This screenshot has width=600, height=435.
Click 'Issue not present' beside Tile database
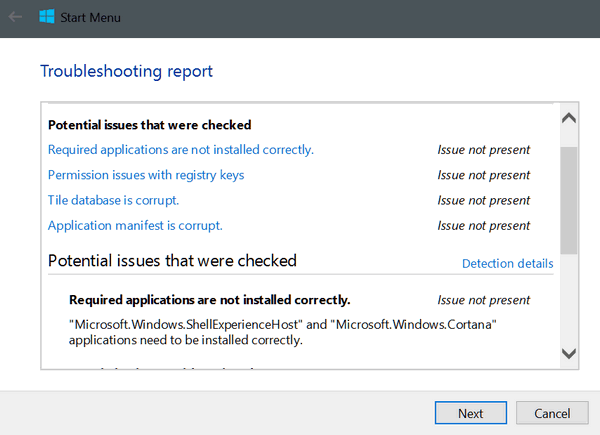click(x=483, y=200)
